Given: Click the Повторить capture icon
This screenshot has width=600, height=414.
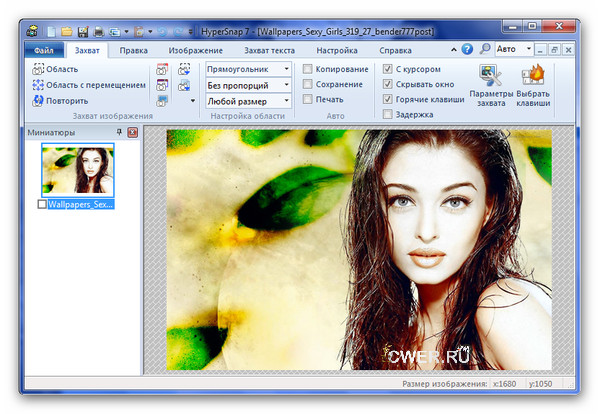Looking at the screenshot, I should coord(38,100).
